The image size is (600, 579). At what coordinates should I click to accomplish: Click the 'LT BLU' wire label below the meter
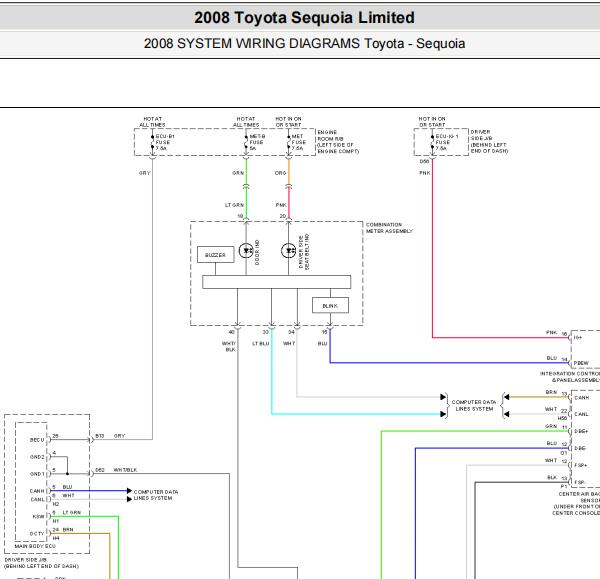click(261, 343)
